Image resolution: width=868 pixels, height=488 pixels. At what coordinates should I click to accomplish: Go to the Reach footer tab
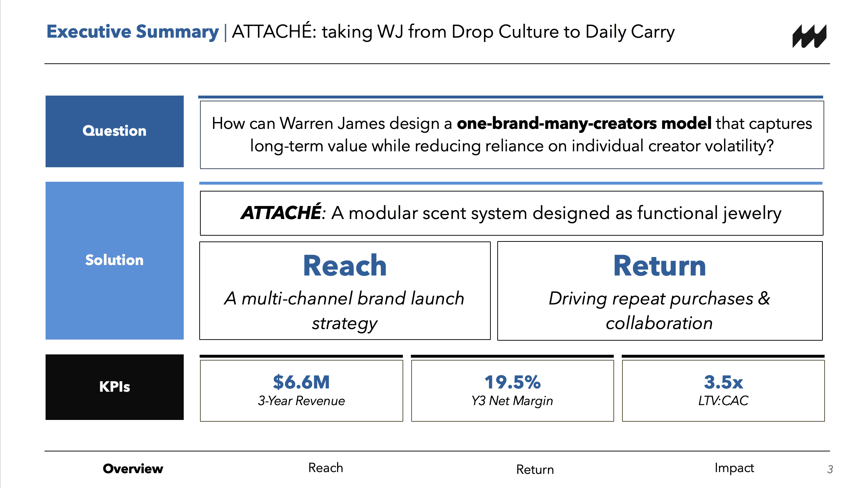click(x=325, y=468)
